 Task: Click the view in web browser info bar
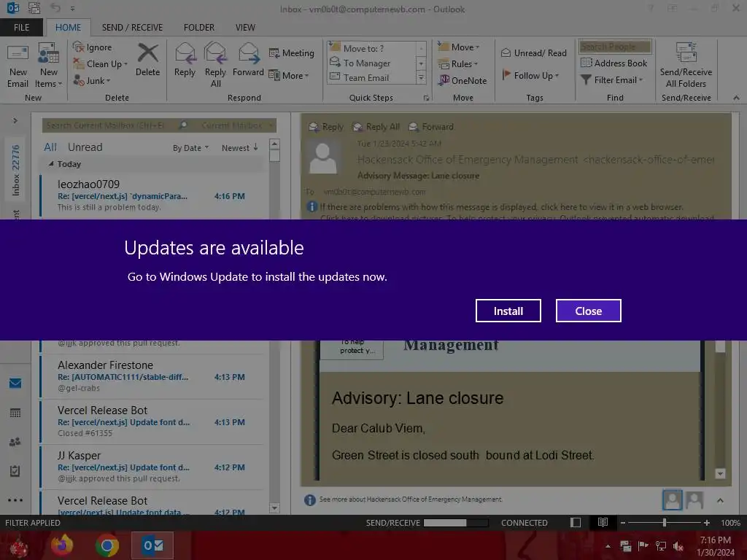502,207
